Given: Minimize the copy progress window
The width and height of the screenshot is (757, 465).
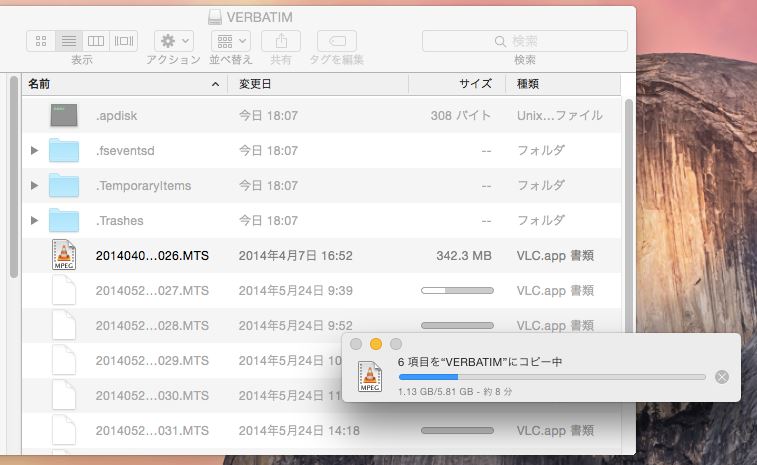Looking at the screenshot, I should pos(376,344).
